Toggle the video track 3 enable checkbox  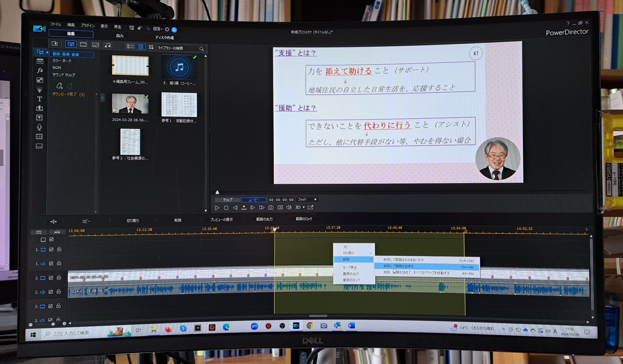(50, 306)
